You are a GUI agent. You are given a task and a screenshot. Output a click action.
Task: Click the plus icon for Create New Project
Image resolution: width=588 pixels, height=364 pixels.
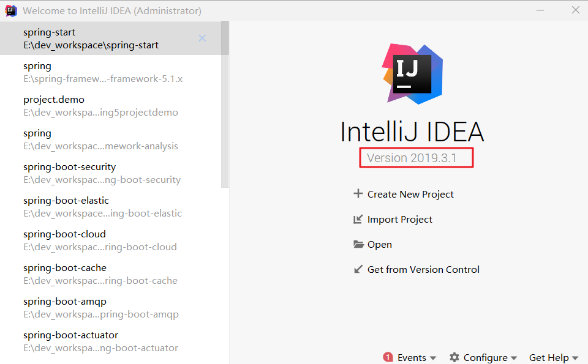pyautogui.click(x=358, y=194)
